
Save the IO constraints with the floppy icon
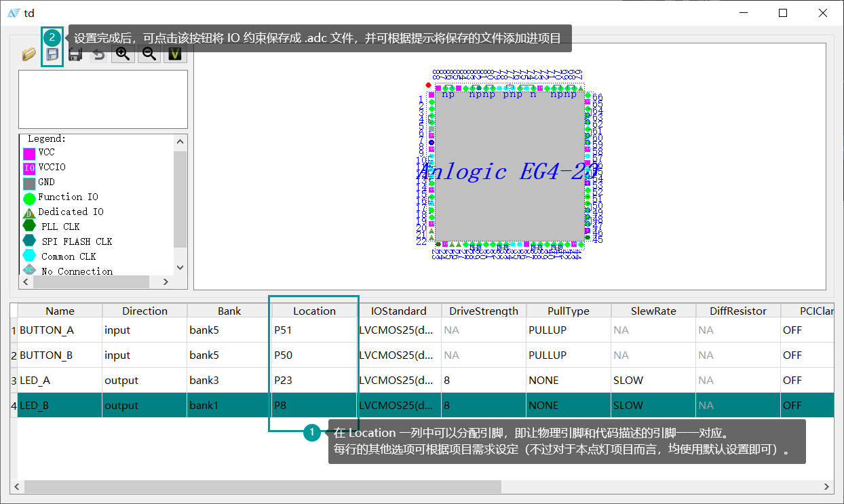(52, 54)
